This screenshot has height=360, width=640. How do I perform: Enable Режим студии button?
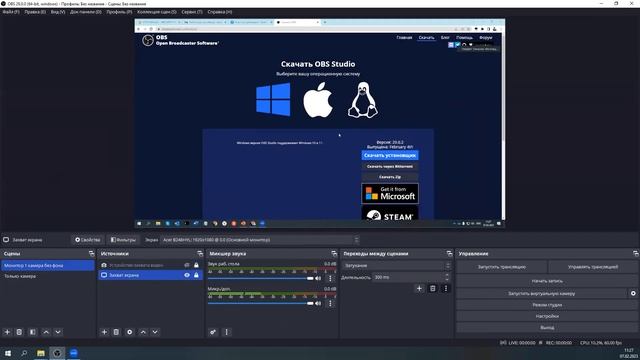[x=547, y=305]
